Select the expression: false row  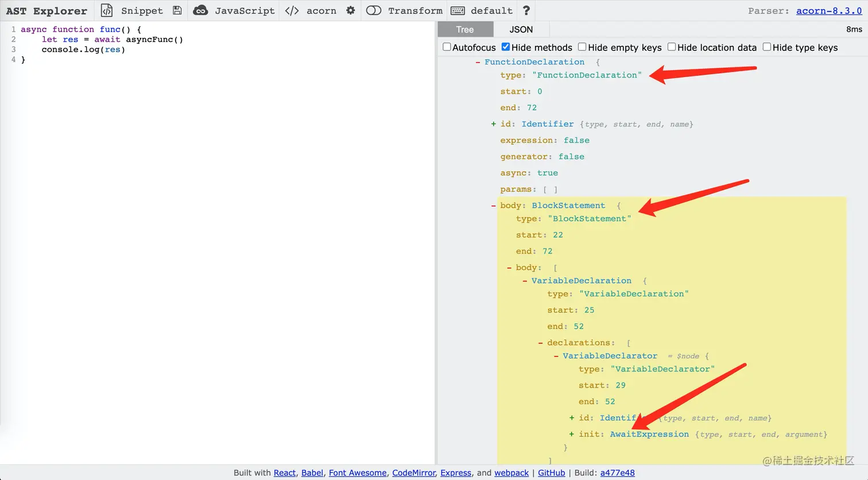point(545,140)
